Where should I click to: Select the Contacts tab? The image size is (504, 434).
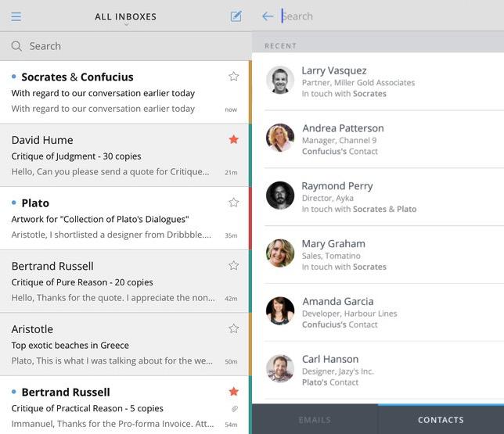point(441,420)
